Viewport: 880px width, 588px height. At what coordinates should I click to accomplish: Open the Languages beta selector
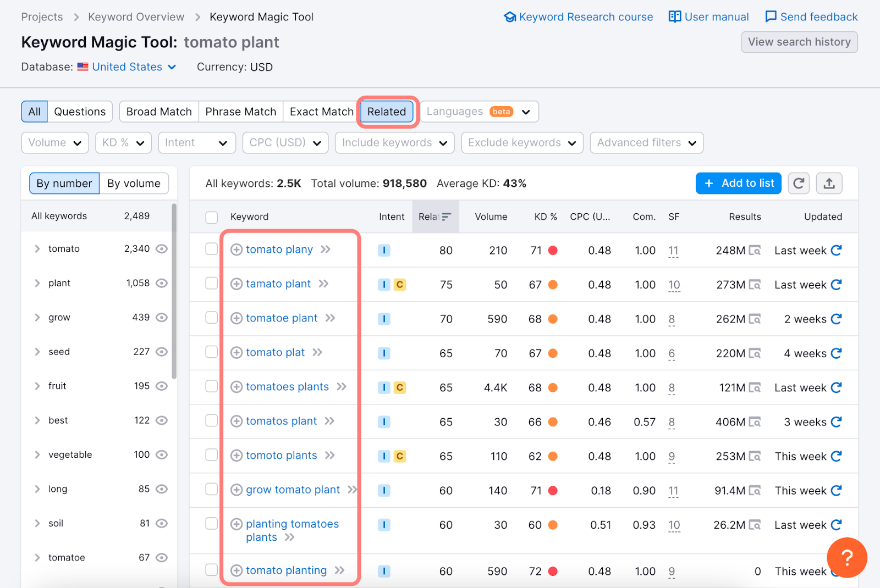pyautogui.click(x=479, y=112)
